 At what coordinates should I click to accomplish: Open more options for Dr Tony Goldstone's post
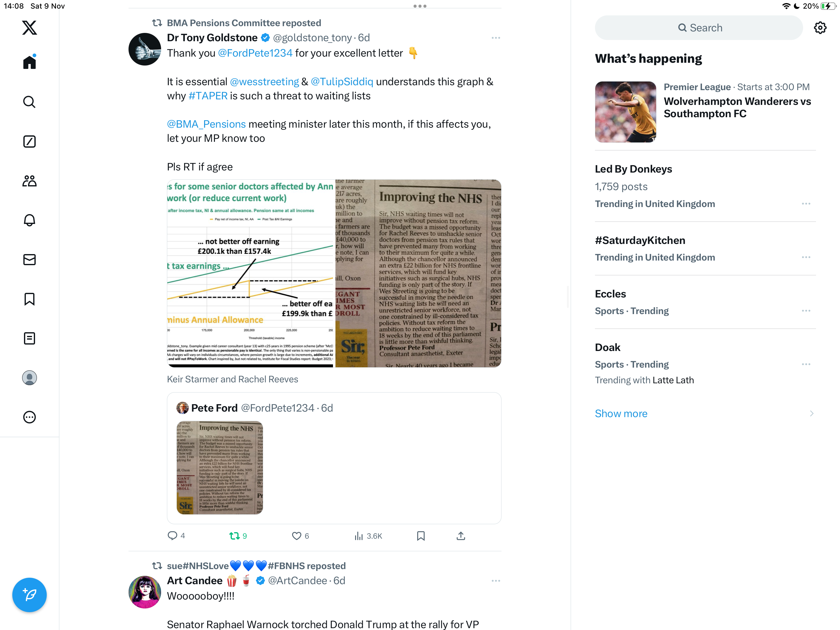click(496, 38)
